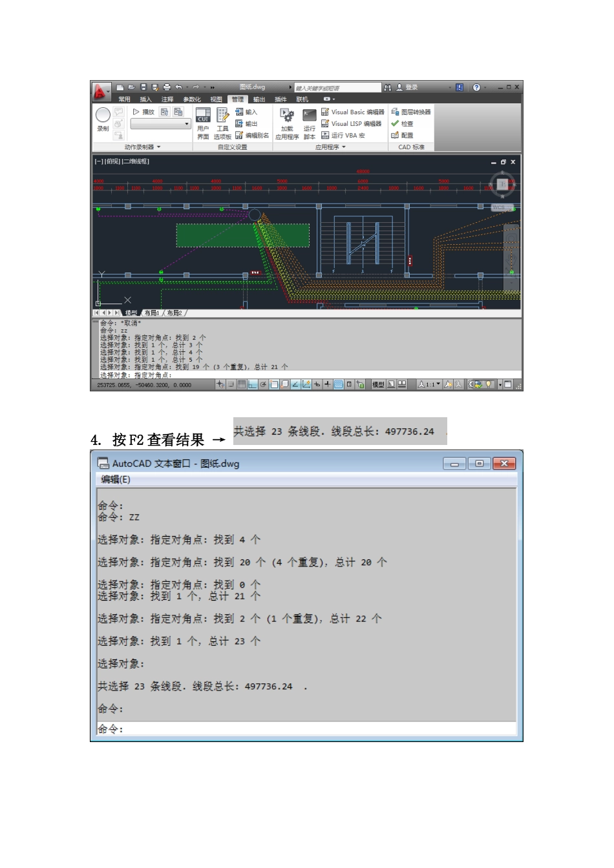This screenshot has height=868, width=614.
Task: Open the Visual LISP 编辑器
Action: tap(351, 124)
